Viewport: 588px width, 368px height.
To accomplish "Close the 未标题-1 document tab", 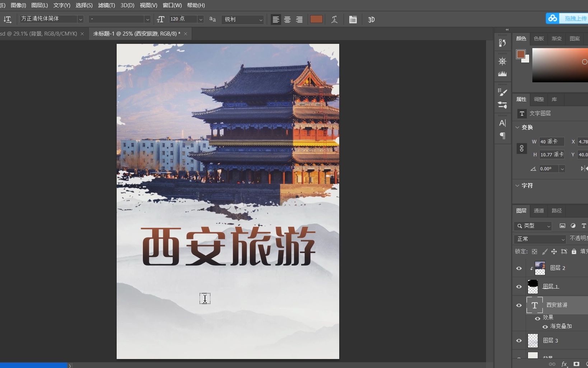I will click(186, 33).
